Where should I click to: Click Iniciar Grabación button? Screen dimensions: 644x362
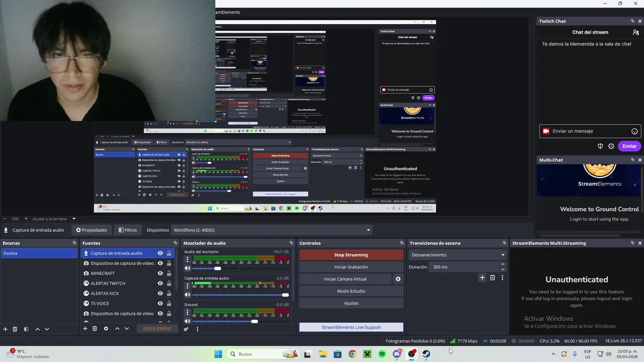pyautogui.click(x=351, y=267)
